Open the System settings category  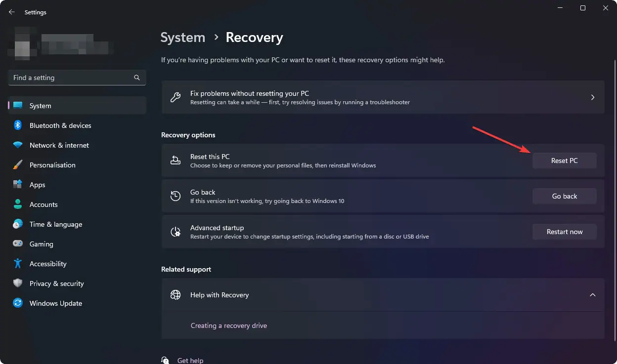(77, 106)
